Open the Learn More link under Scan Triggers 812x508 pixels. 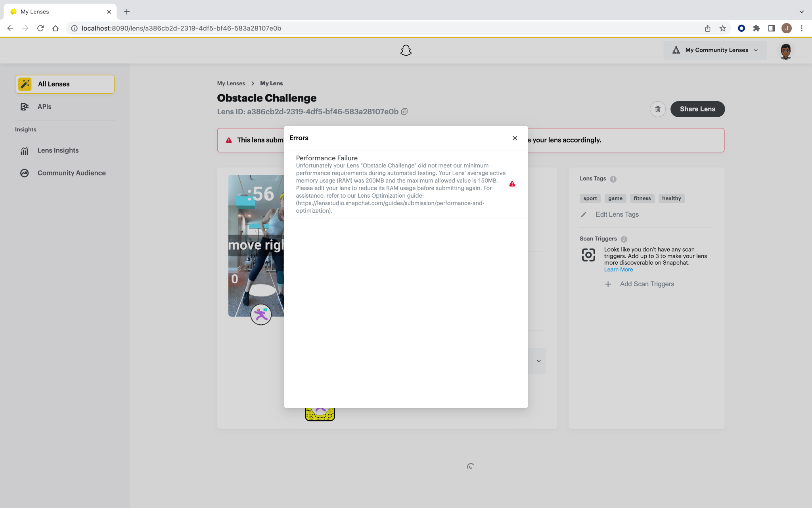(618, 269)
